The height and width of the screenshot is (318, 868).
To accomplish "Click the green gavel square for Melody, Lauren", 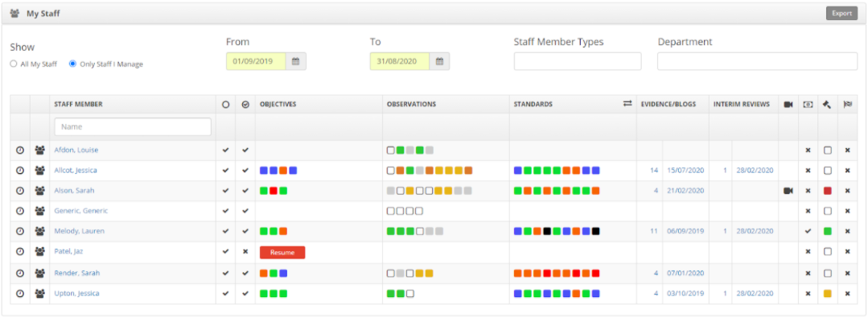I will point(828,231).
